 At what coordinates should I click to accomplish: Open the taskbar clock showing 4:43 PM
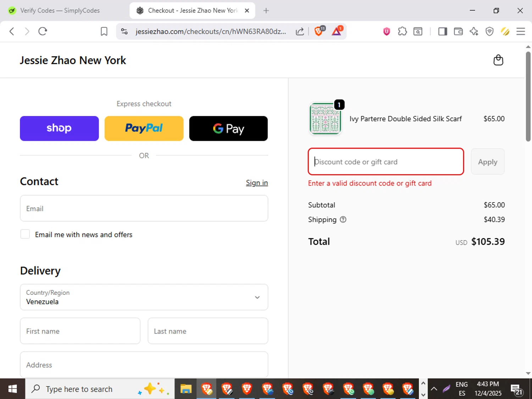488,389
